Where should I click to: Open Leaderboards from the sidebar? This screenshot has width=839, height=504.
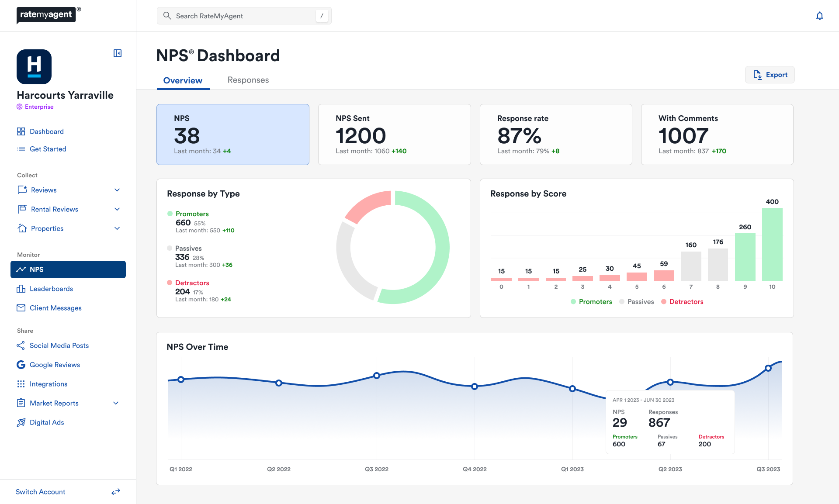[51, 289]
